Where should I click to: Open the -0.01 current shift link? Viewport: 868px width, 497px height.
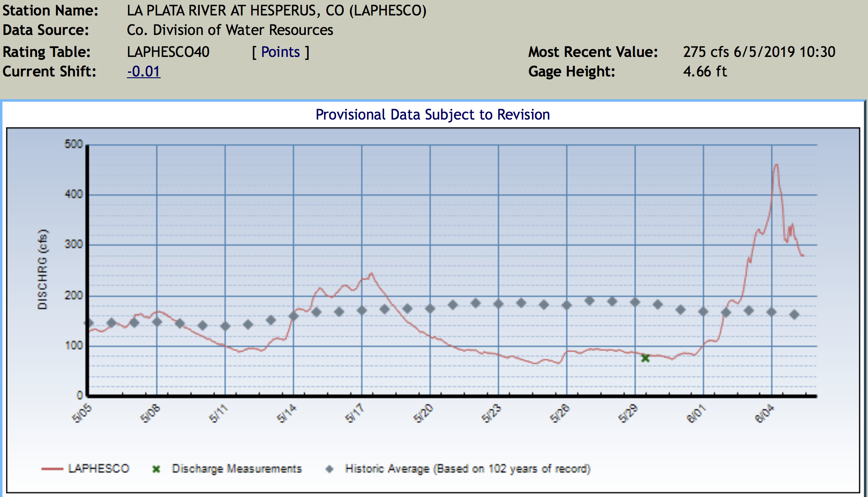click(x=144, y=72)
